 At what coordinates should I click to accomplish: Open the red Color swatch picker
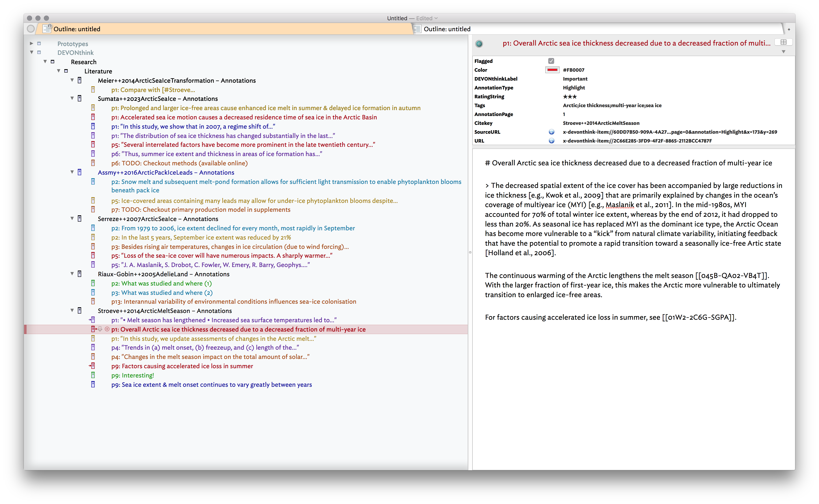point(552,70)
